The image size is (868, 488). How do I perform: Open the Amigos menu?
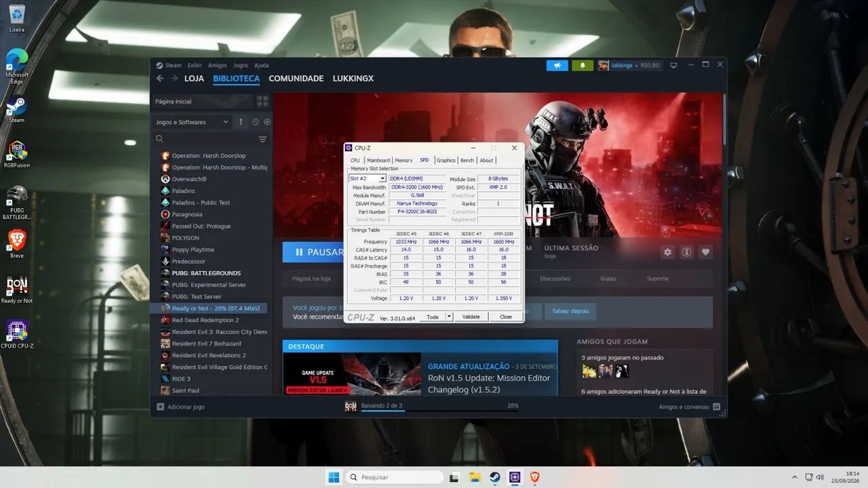tap(218, 65)
